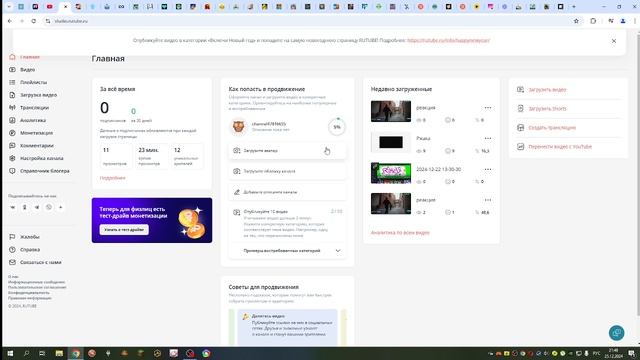The image size is (640, 360).
Task: Click the Монетизация sidebar icon
Action: (x=12, y=133)
